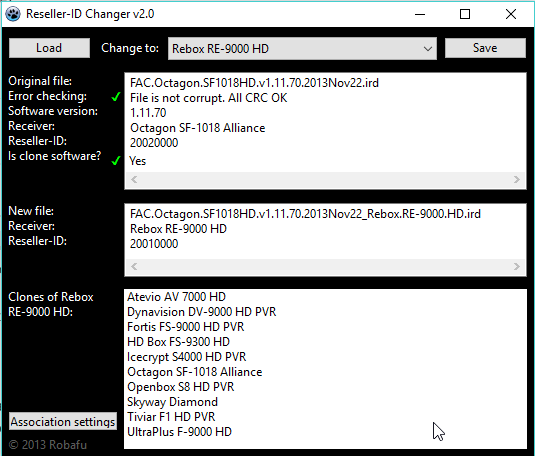Screen dimensions: 535x456
Task: Click the Save button
Action: 485,48
